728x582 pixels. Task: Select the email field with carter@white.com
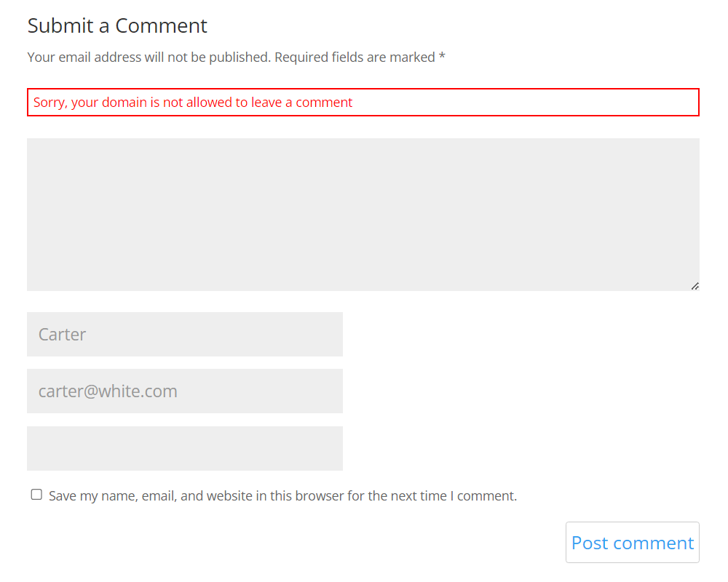pyautogui.click(x=185, y=391)
